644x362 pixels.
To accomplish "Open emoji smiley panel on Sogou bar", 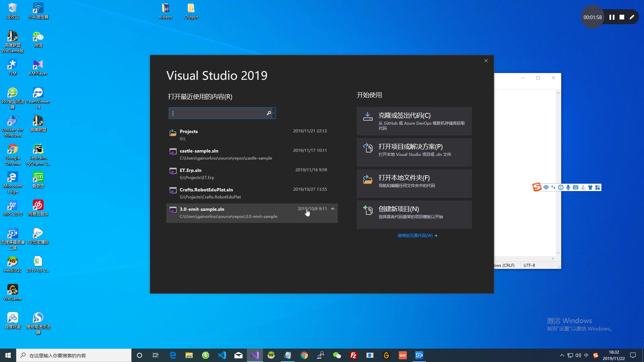I will [561, 187].
